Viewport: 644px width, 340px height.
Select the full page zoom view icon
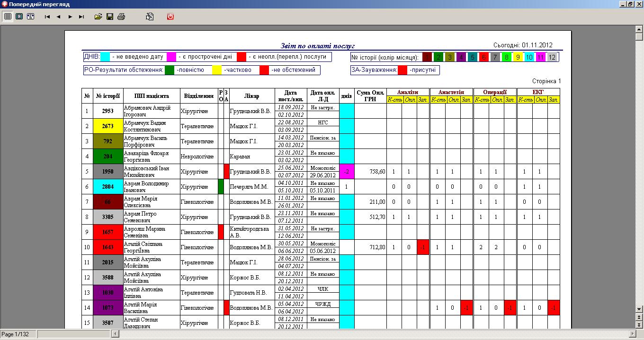pyautogui.click(x=8, y=17)
